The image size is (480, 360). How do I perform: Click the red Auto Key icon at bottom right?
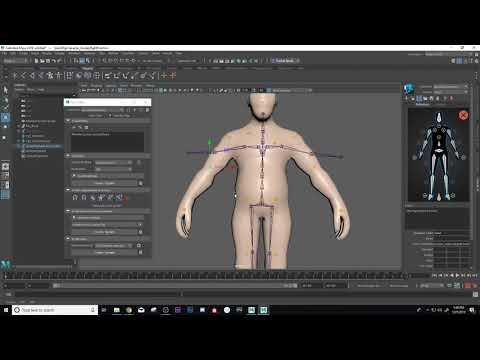(x=468, y=286)
